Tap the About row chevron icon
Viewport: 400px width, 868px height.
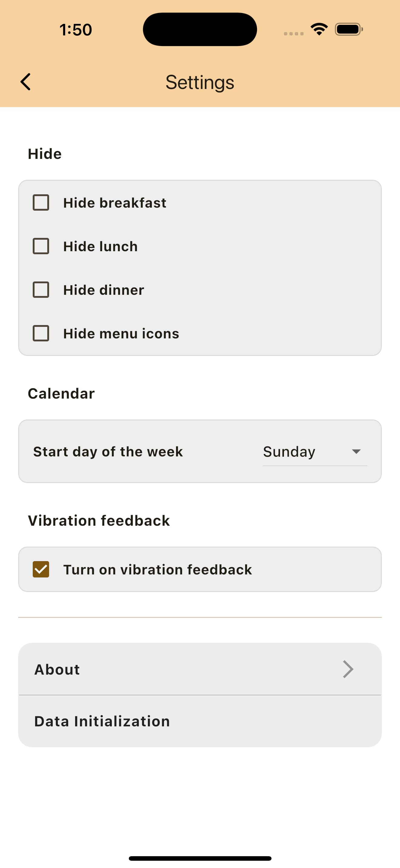pos(348,669)
